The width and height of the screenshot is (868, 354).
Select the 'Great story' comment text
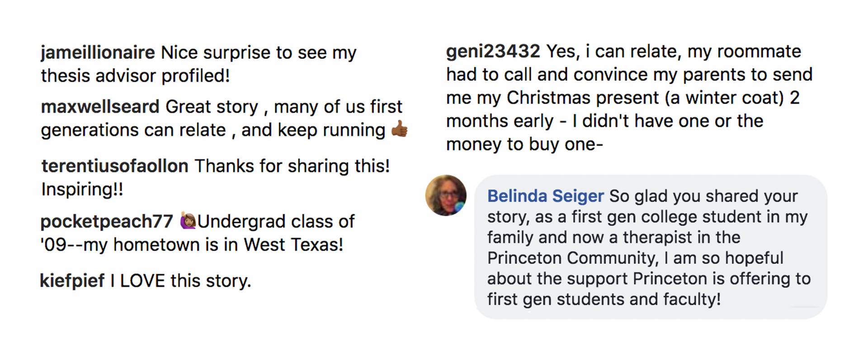212,107
